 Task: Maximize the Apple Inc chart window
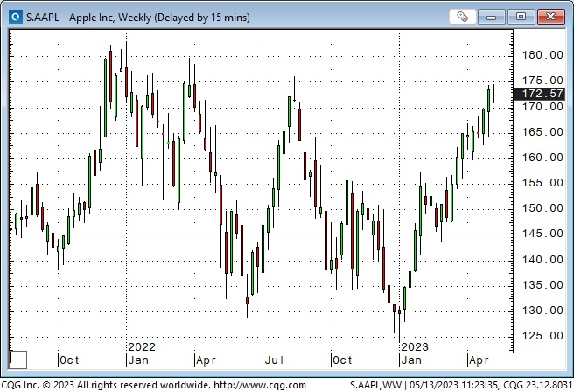[x=521, y=17]
